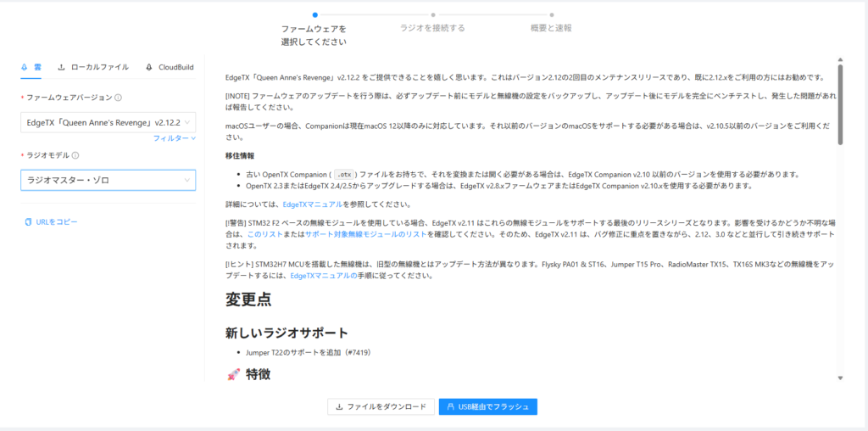Click the ファイルをダウンロード button

coord(381,406)
